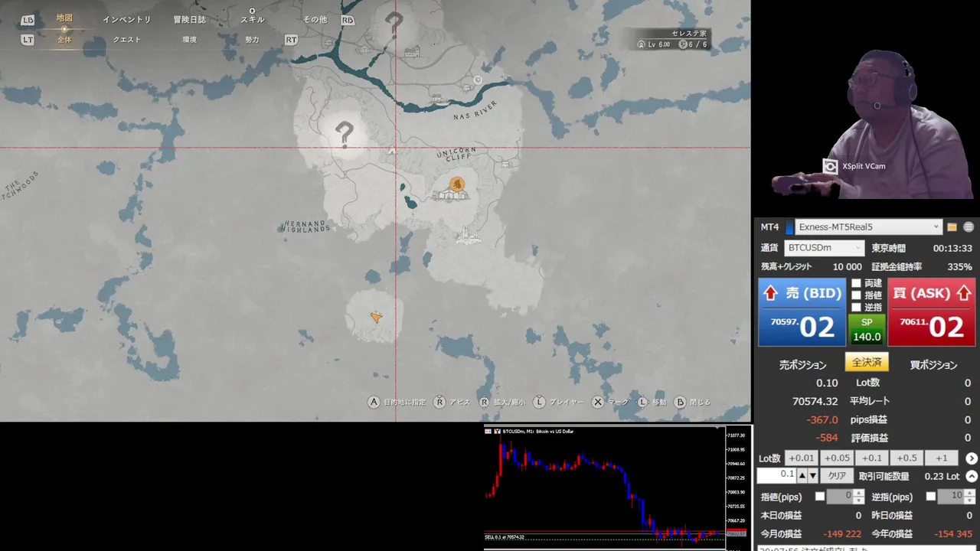Click the LB shoulder button icon
The image size is (980, 551).
[x=28, y=20]
